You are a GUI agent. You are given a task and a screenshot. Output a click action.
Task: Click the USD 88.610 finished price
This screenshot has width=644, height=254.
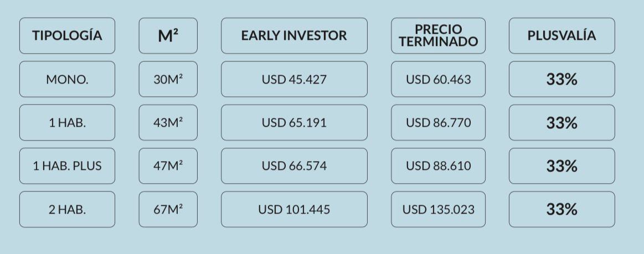coord(438,166)
